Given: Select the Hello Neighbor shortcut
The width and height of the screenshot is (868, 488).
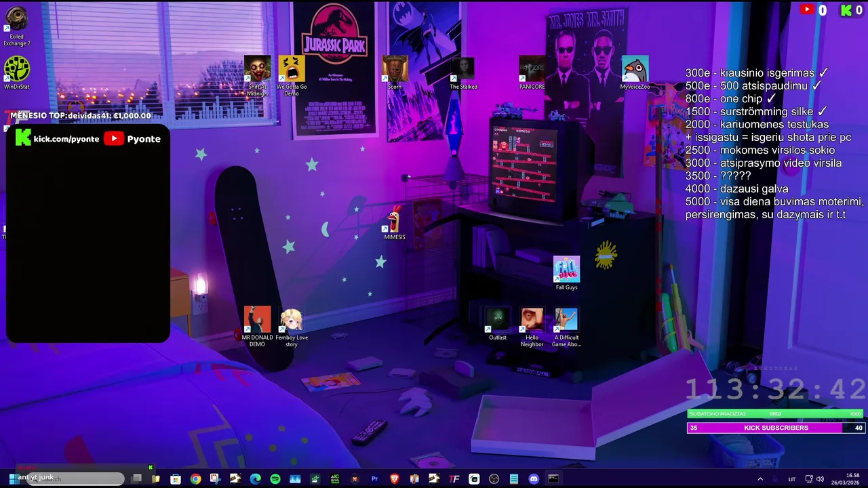Looking at the screenshot, I should 532,327.
